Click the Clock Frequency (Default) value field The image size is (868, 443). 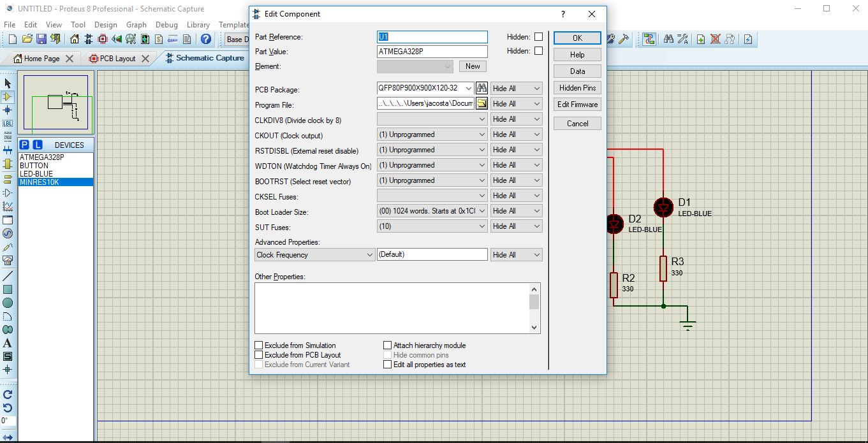(432, 254)
